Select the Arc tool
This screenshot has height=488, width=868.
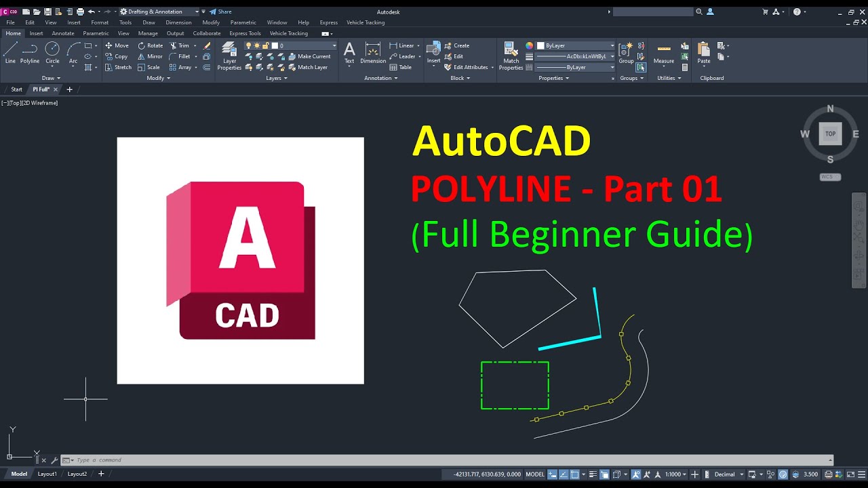pos(73,52)
